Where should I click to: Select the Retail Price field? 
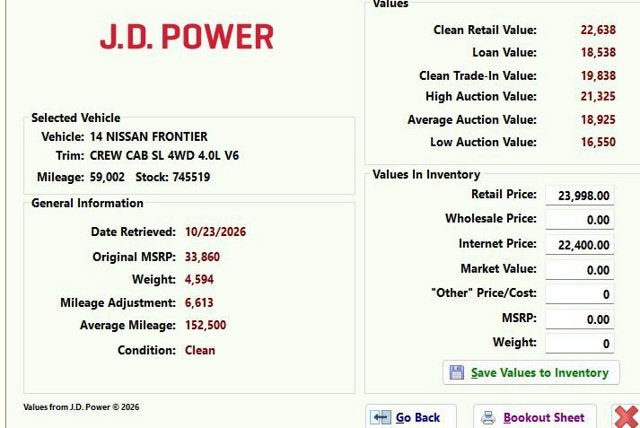click(580, 195)
